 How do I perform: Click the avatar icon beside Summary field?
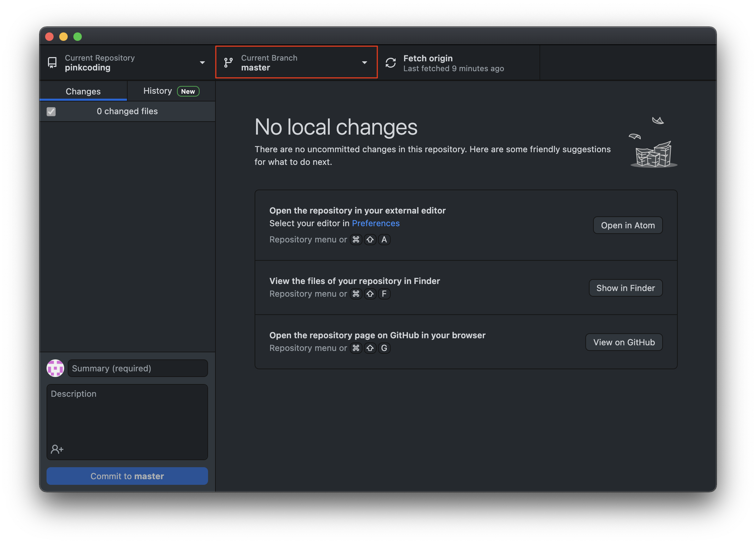(x=55, y=368)
